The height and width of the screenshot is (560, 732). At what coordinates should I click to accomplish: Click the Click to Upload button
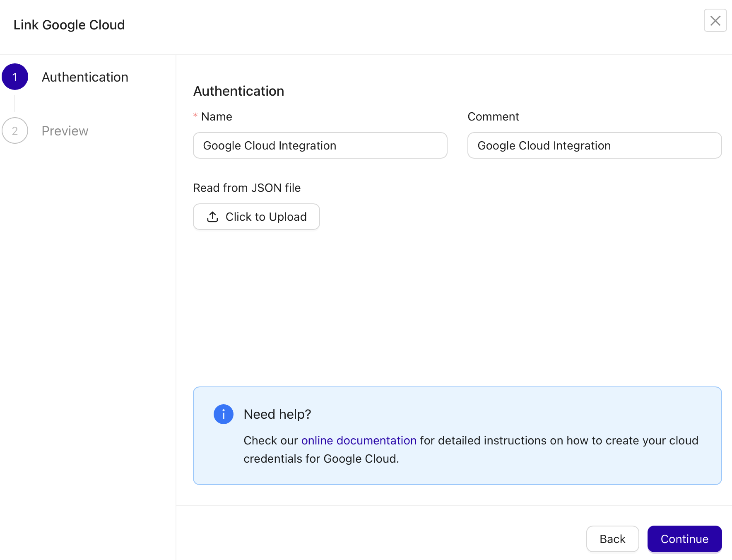tap(256, 217)
